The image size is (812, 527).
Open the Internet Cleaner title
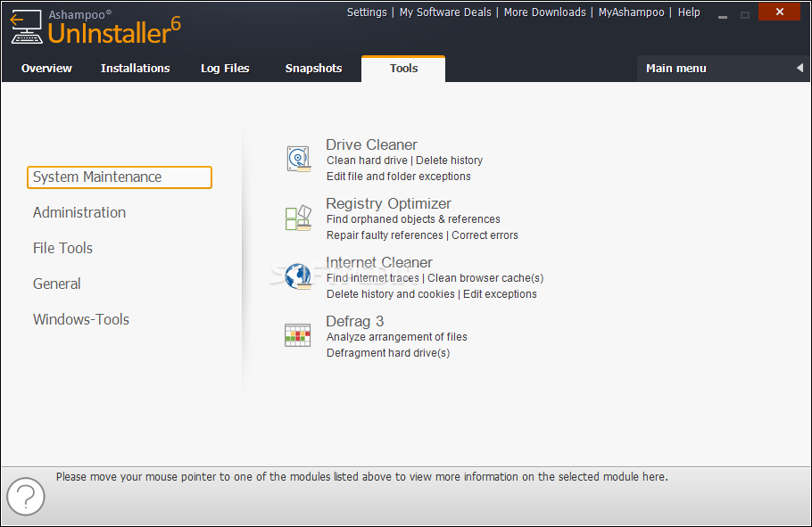point(379,262)
